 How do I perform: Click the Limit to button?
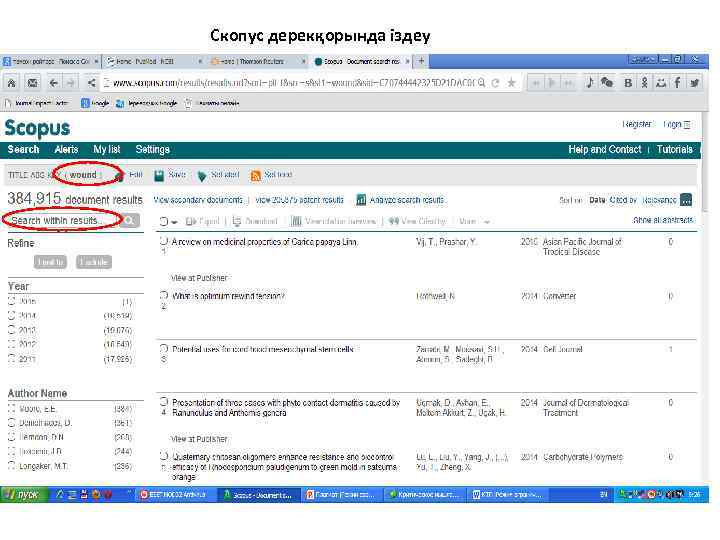(50, 262)
